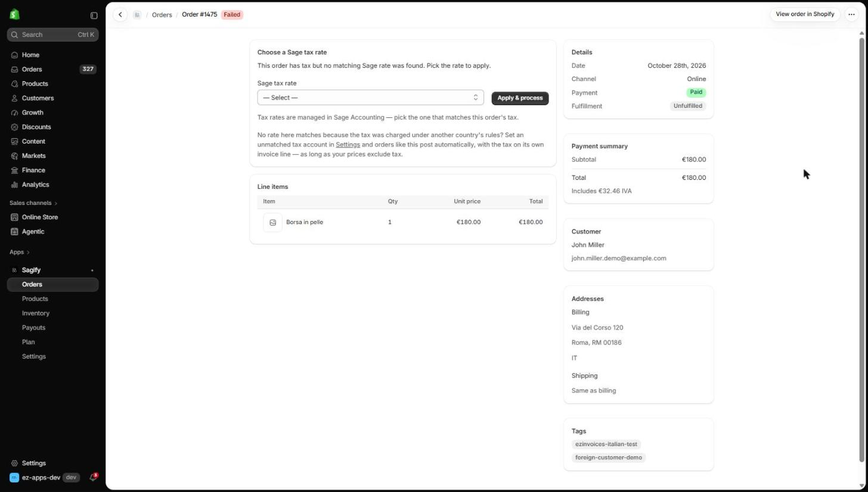The image size is (868, 492).
Task: Click the Growth icon in sidebar
Action: pyautogui.click(x=15, y=113)
